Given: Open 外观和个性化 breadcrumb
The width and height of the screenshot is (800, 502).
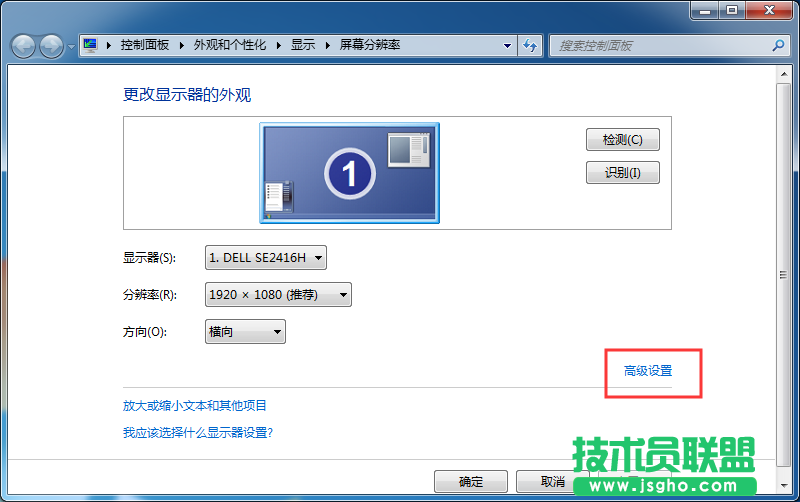Looking at the screenshot, I should [230, 45].
